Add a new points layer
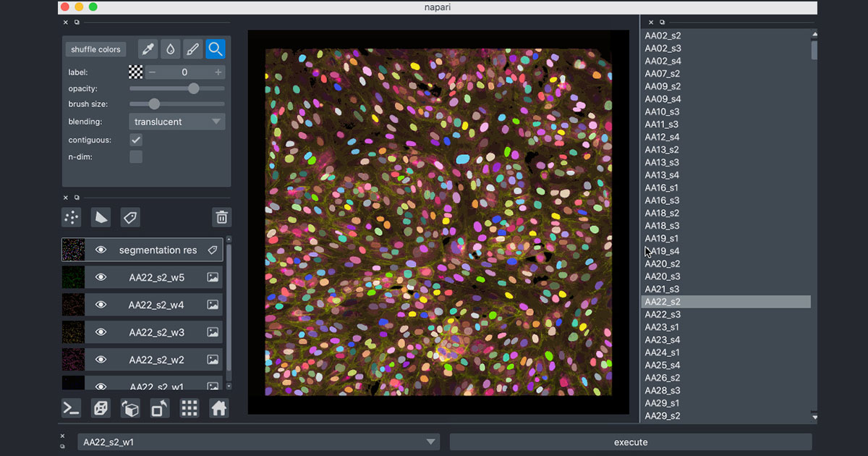The image size is (868, 456). click(x=72, y=217)
